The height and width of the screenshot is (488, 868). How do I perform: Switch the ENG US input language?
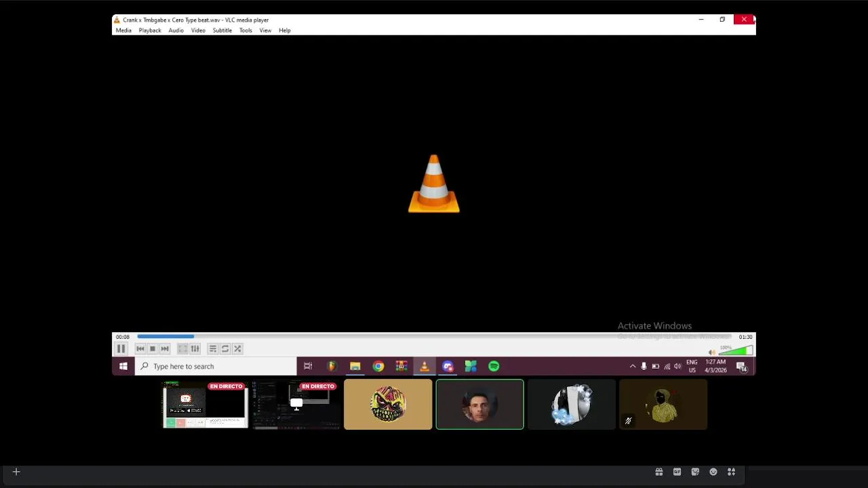(692, 367)
